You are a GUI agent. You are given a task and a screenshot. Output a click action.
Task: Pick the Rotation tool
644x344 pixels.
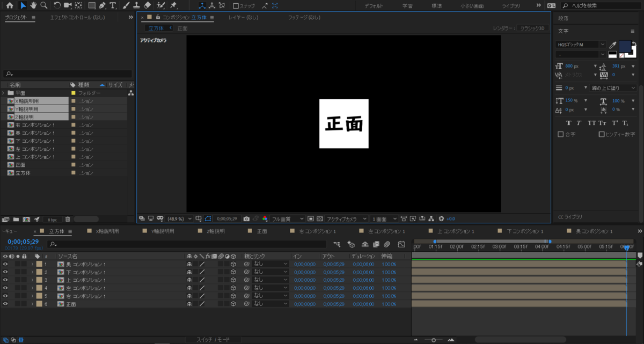click(x=57, y=6)
